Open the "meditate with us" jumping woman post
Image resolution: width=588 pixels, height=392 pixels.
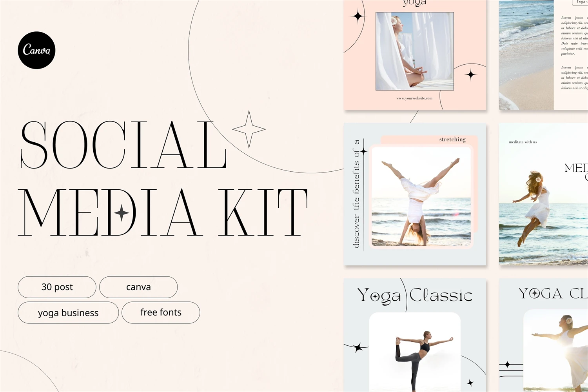pos(543,194)
